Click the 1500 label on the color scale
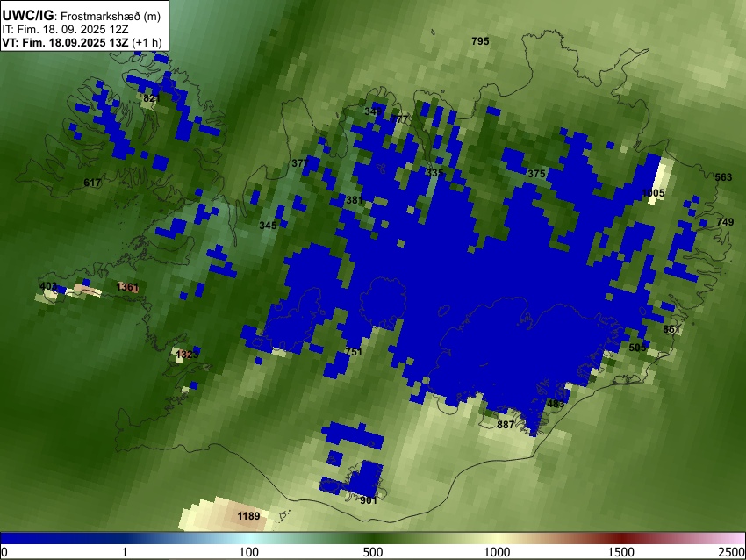746x560 pixels. (621, 552)
